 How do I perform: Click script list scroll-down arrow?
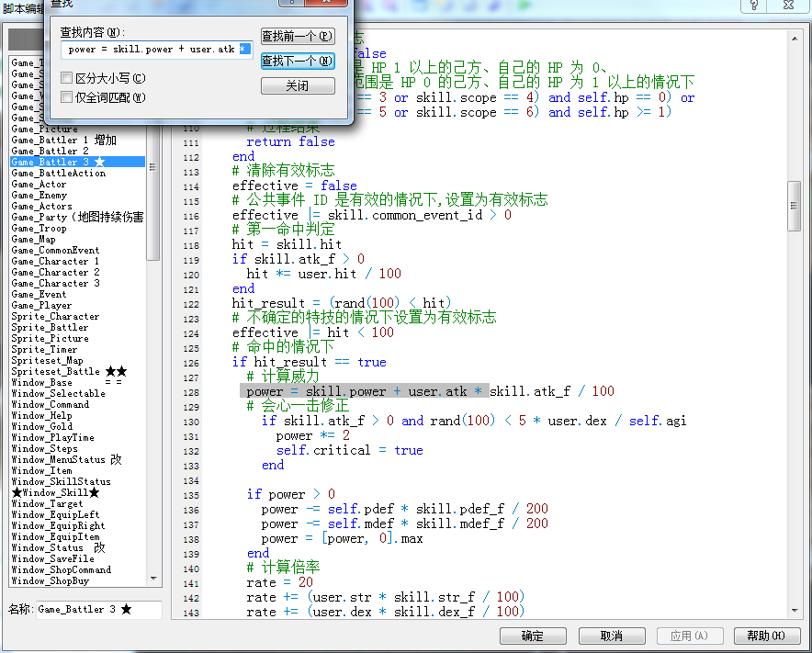153,579
